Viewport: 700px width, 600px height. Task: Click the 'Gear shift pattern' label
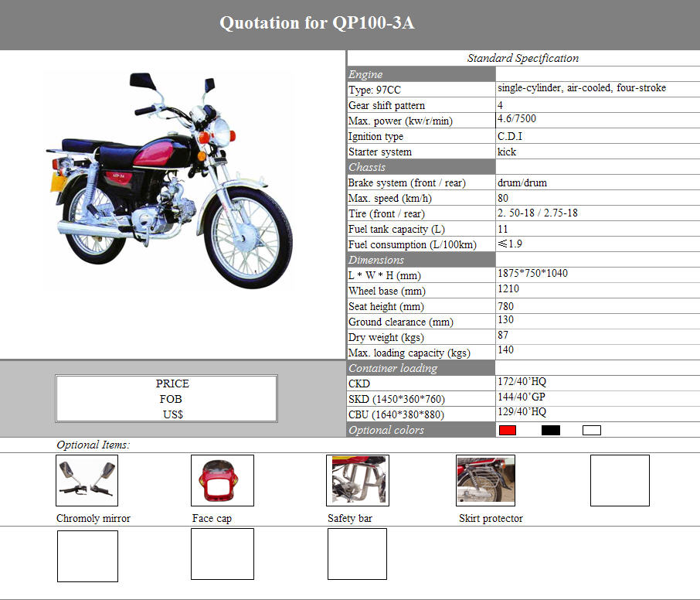click(386, 105)
